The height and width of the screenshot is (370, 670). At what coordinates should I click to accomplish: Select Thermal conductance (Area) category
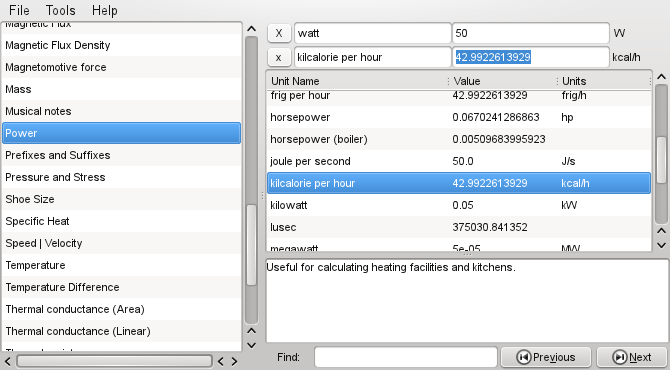122,309
